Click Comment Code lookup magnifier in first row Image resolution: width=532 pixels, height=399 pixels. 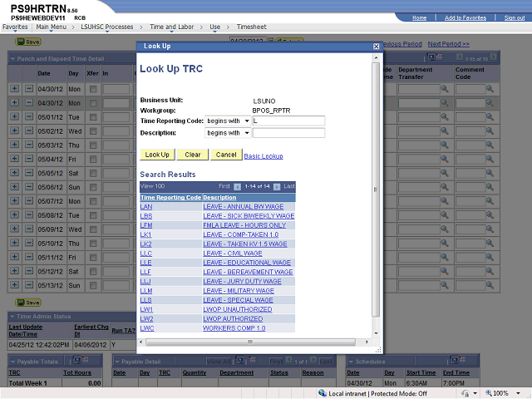[x=490, y=88]
